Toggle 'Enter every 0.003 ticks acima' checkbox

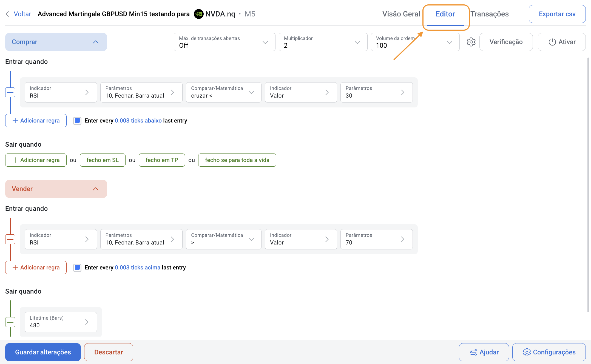pos(77,268)
